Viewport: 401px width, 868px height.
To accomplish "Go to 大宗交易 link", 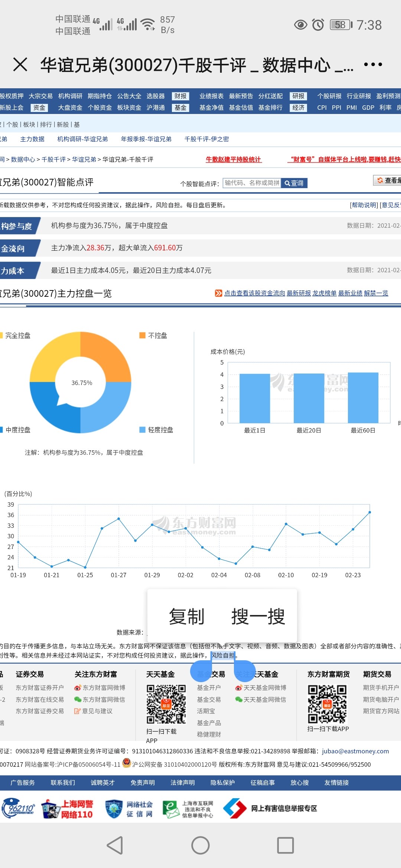I will pyautogui.click(x=41, y=96).
